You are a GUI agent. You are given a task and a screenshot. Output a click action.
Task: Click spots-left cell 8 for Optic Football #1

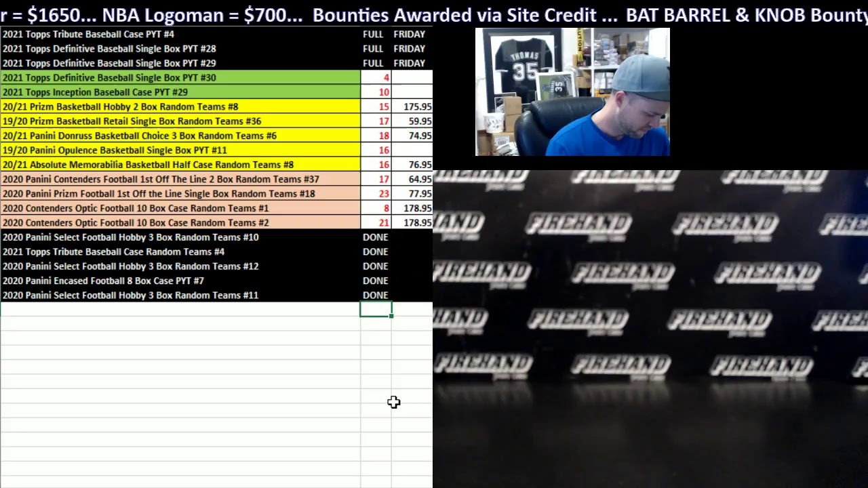click(x=376, y=208)
